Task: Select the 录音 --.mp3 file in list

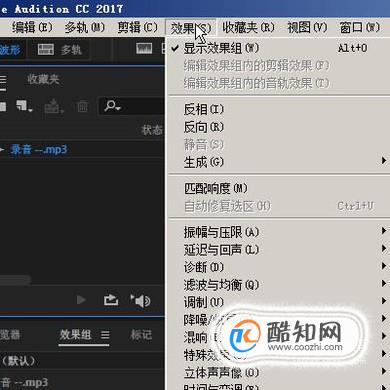Action: (x=39, y=149)
